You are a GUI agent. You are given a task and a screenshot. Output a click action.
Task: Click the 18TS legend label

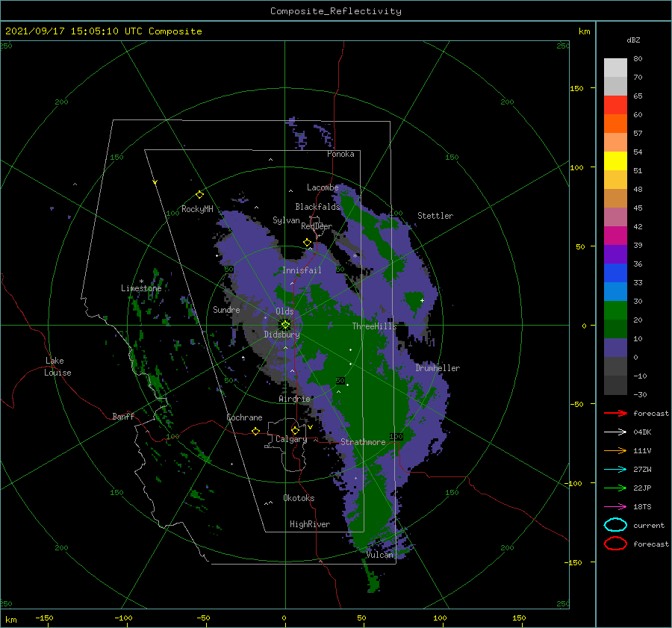(x=642, y=507)
